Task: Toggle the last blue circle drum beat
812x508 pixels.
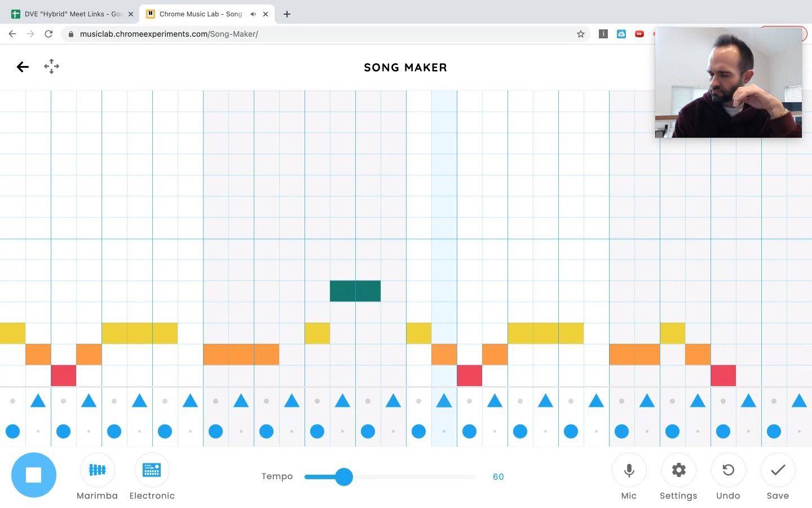Action: coord(774,431)
